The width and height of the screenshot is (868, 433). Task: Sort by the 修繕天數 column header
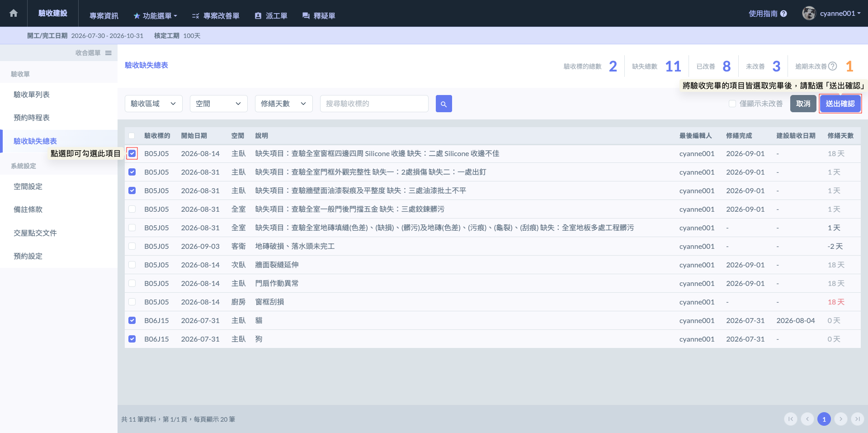(840, 136)
